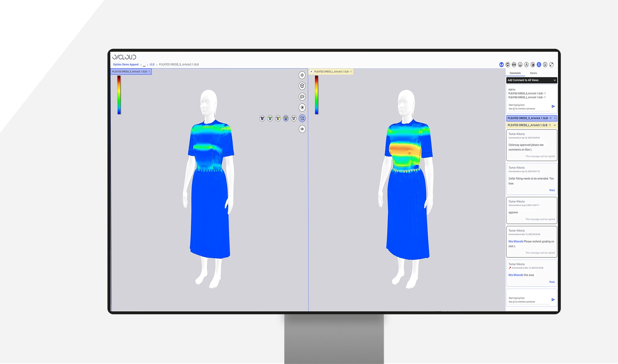Toggle the blue compare-views icon in the top toolbar
Viewport: 618px width, 364px height.
coord(501,64)
